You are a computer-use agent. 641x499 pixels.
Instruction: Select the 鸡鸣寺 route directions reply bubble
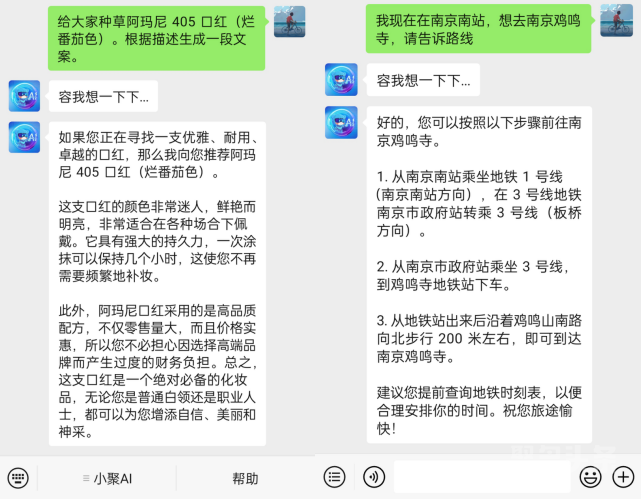(479, 275)
